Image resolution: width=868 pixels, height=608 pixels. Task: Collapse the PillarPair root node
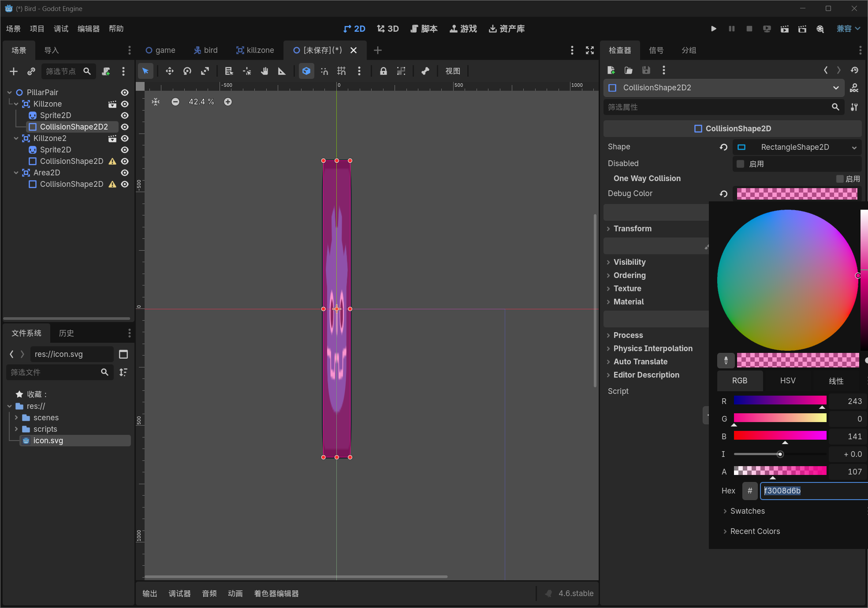point(10,93)
